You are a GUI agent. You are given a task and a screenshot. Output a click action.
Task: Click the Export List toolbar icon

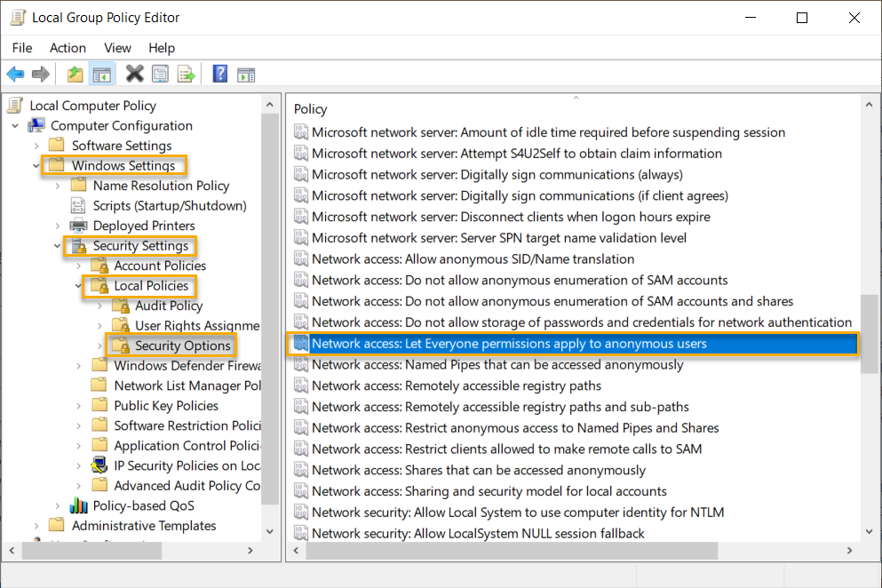point(186,74)
